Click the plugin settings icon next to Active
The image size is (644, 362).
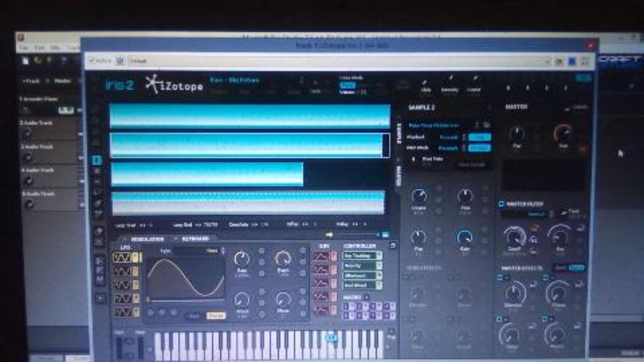(x=120, y=61)
